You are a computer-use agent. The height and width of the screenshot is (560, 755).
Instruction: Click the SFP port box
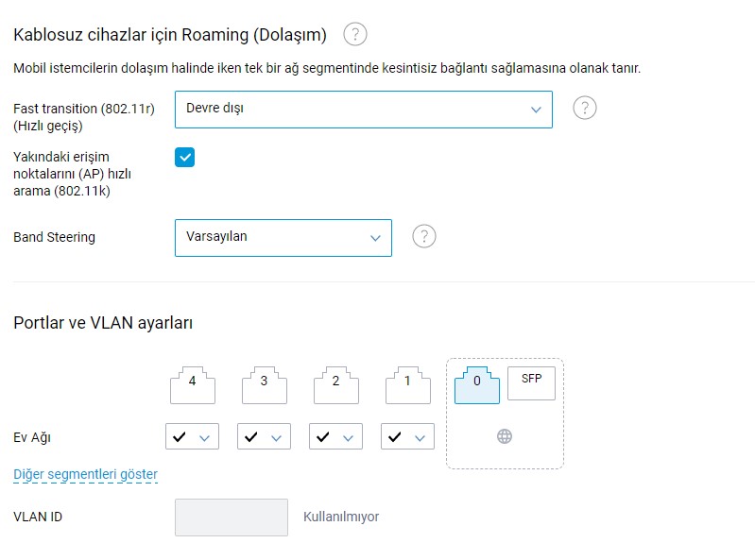pos(531,383)
